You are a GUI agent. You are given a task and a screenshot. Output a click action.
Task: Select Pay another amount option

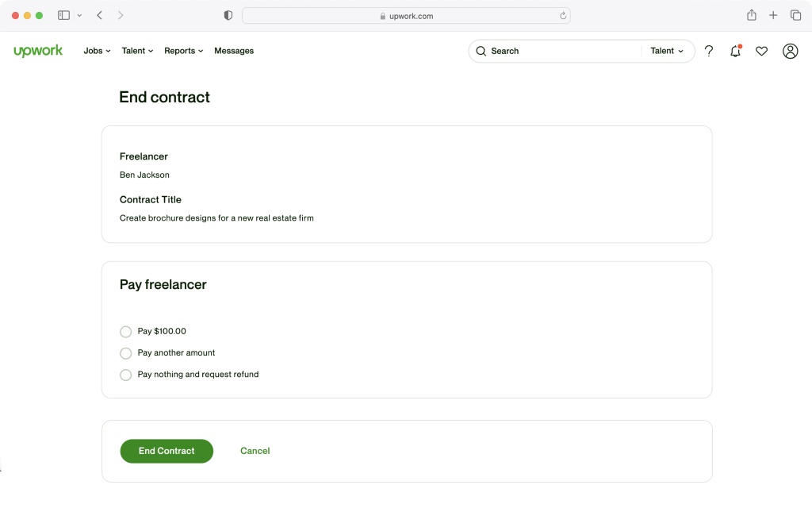pyautogui.click(x=125, y=353)
